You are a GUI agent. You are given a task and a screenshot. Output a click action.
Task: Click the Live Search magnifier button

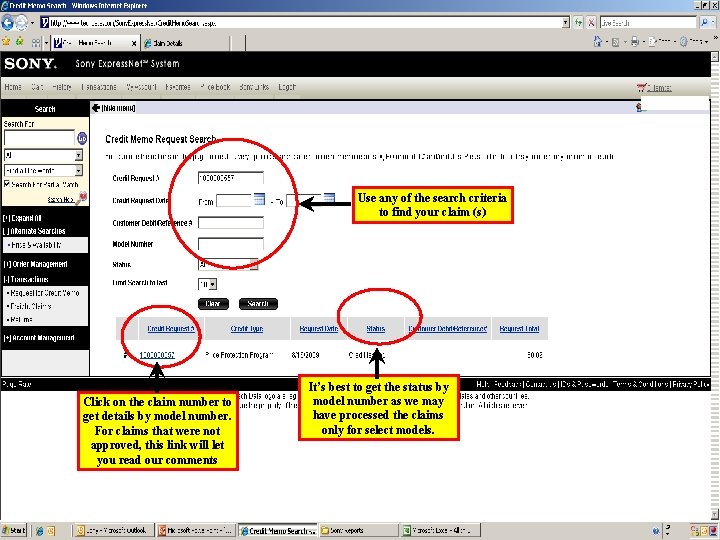coord(704,22)
